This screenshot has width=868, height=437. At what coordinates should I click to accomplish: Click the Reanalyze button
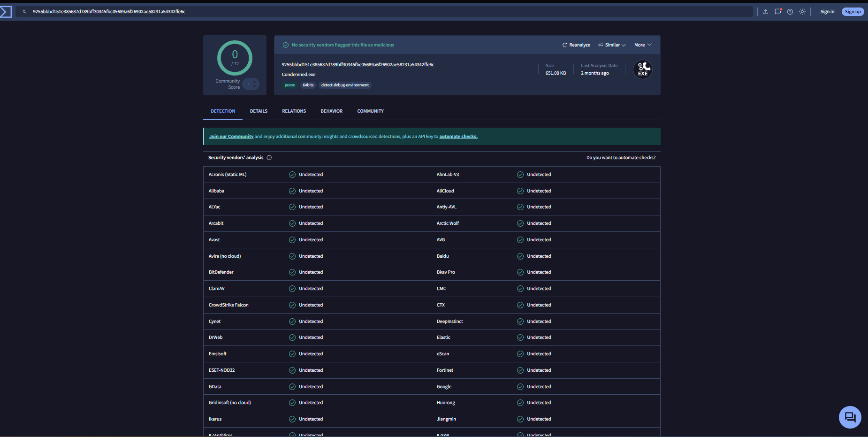tap(576, 45)
